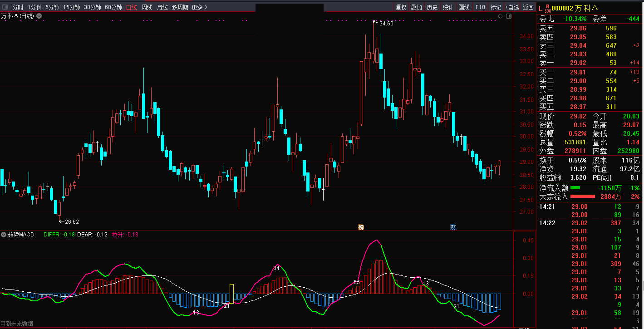Select 卖三 price 29.04
The image size is (644, 329).
coord(578,45)
